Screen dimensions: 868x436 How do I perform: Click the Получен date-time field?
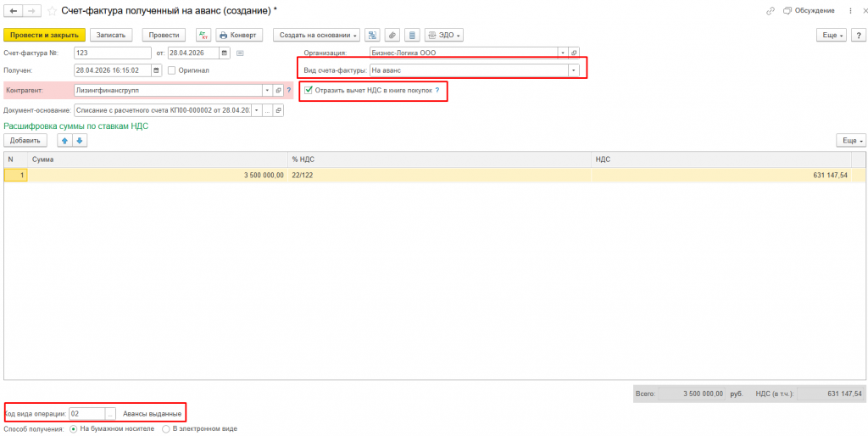click(x=113, y=70)
